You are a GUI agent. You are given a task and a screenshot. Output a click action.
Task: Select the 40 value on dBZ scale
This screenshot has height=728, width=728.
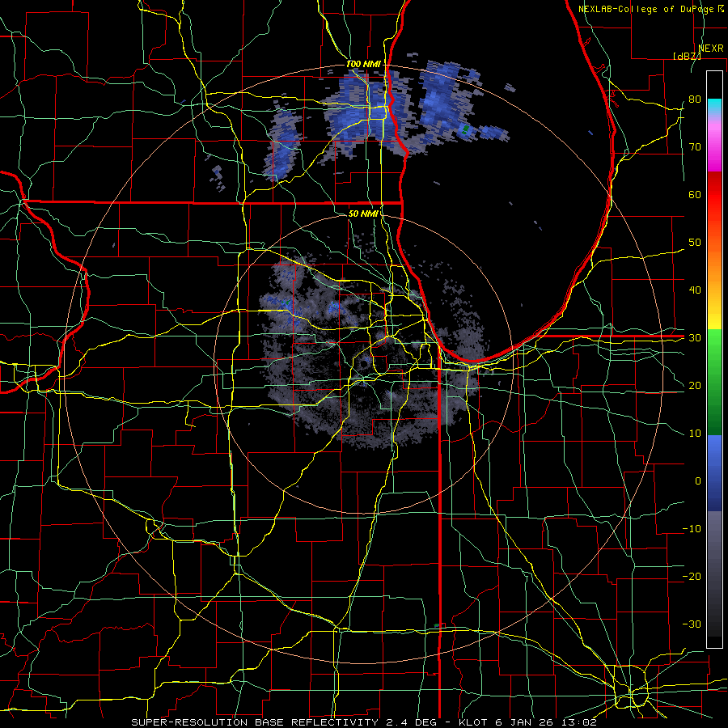[x=695, y=290]
